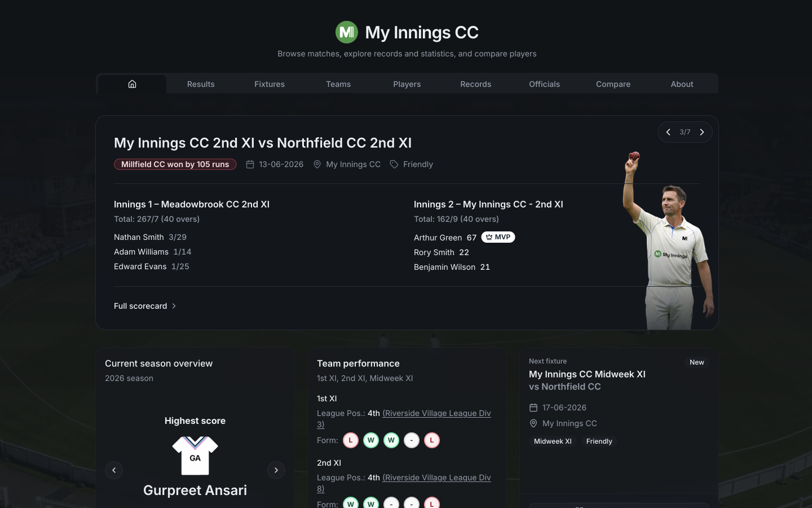Select the Compare tab
Screen dimensions: 812x508
click(x=613, y=84)
